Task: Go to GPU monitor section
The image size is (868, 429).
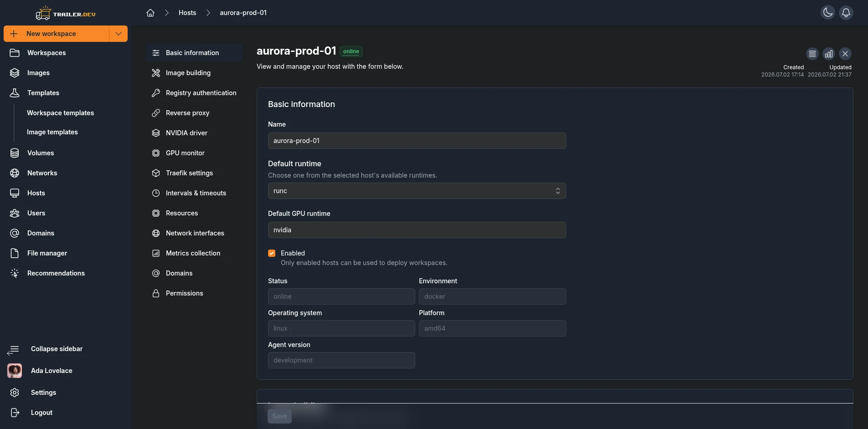Action: (194, 153)
